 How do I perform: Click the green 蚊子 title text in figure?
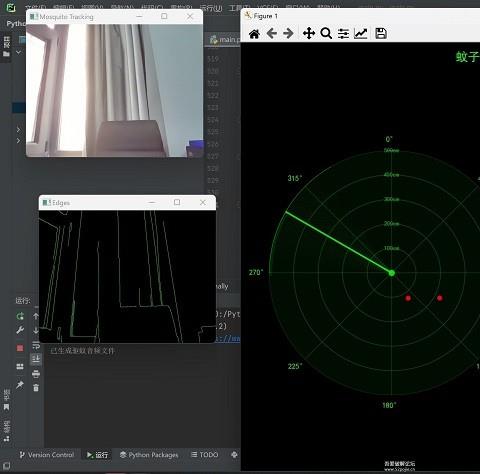coord(468,57)
